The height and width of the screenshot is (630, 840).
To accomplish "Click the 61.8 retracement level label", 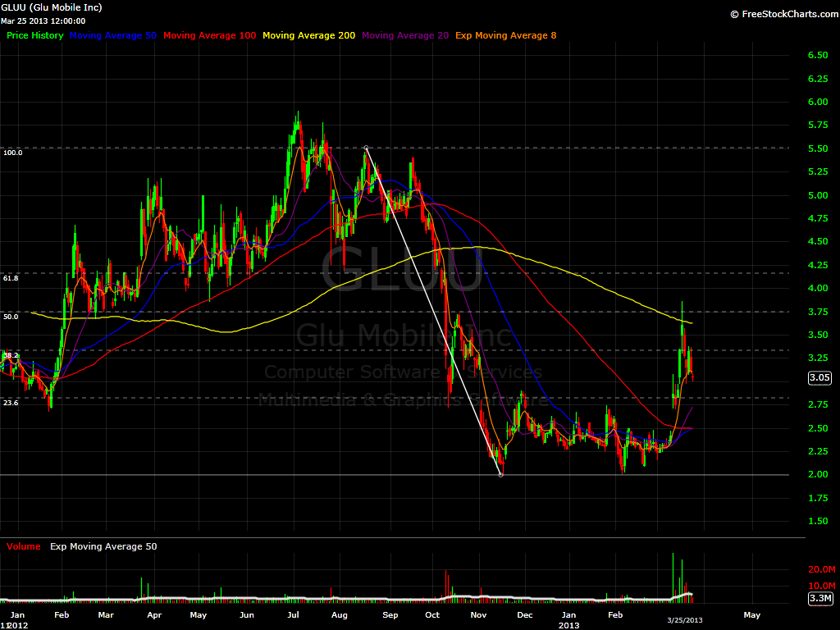I will 9,278.
